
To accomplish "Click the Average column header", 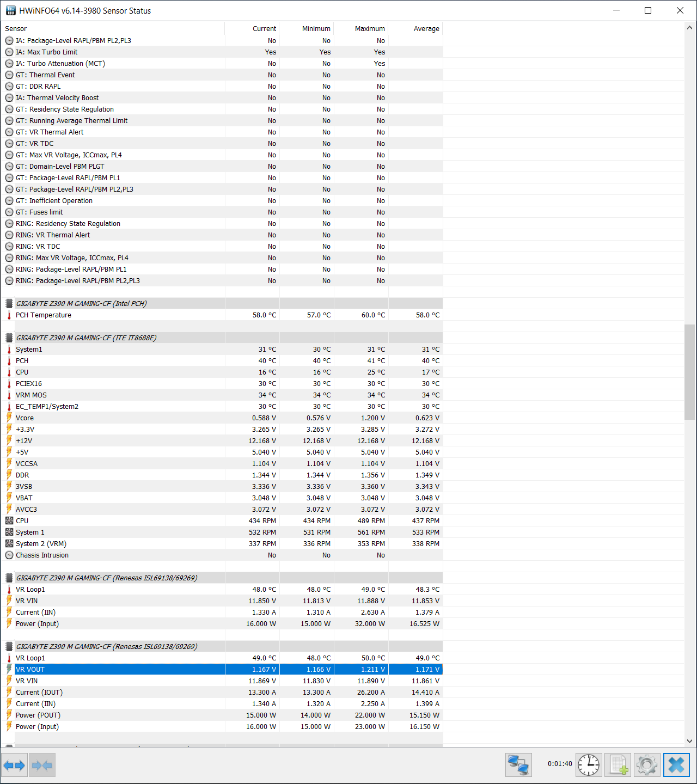I will pos(415,29).
